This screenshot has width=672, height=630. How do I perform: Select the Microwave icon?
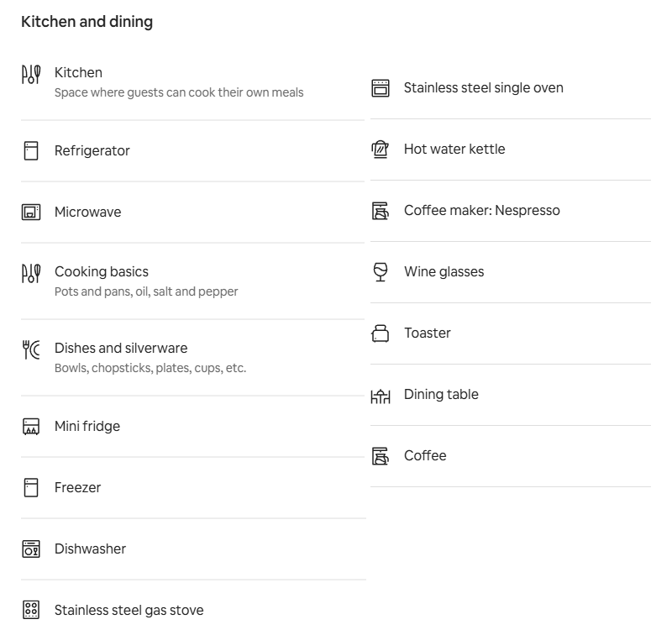tap(31, 213)
